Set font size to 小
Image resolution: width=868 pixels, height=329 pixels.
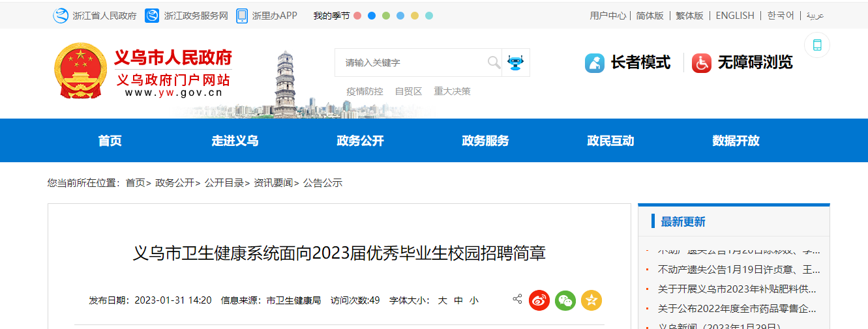coord(474,300)
